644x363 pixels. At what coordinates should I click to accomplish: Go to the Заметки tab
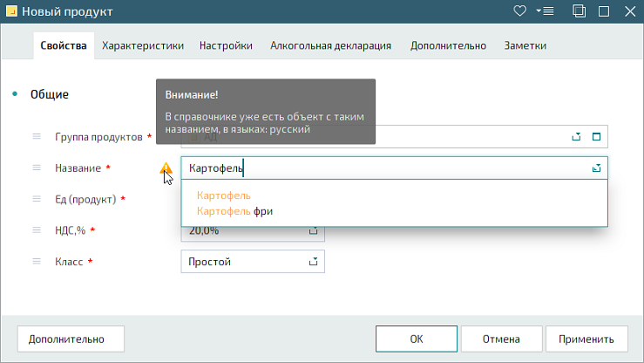[x=525, y=45]
